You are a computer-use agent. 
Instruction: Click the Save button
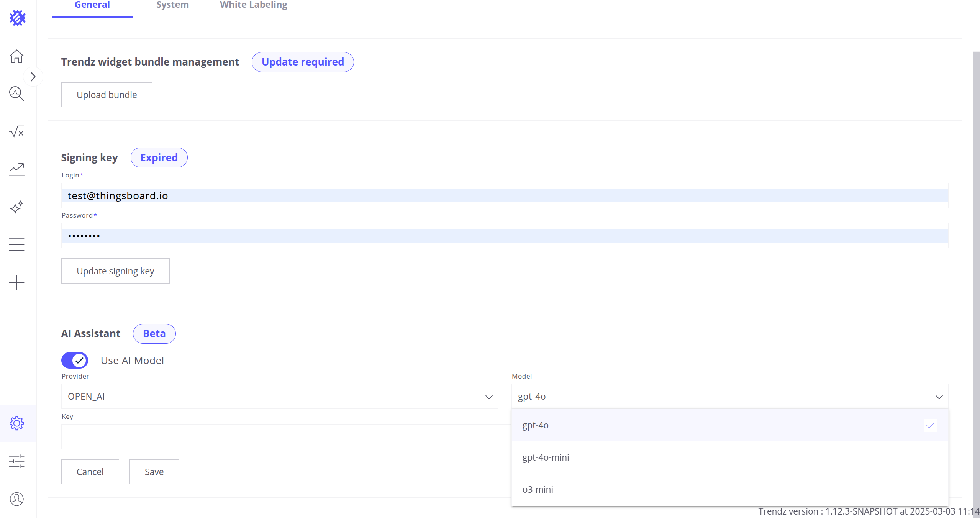point(154,472)
